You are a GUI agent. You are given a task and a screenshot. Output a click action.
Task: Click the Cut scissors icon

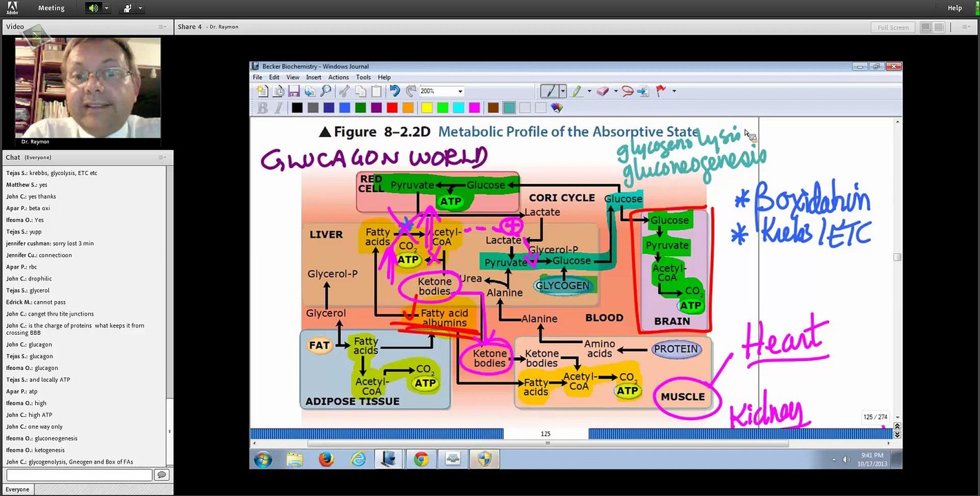pyautogui.click(x=343, y=91)
